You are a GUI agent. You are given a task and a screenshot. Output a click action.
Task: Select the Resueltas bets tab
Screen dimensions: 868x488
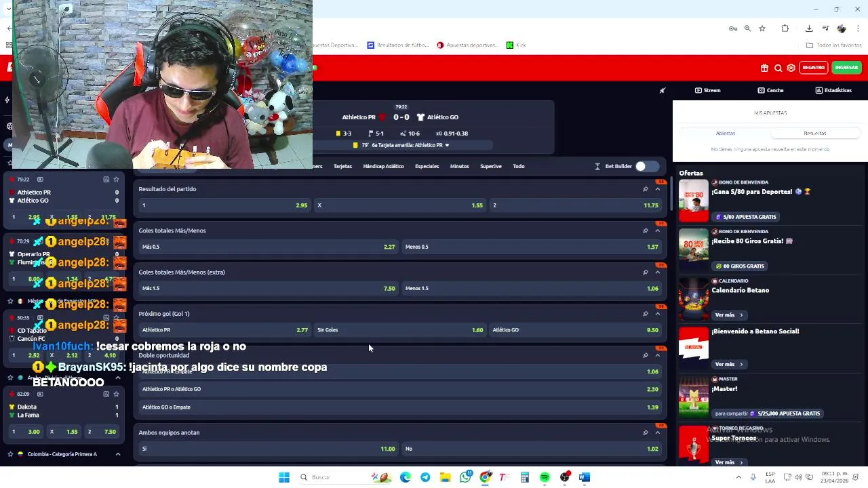click(815, 134)
